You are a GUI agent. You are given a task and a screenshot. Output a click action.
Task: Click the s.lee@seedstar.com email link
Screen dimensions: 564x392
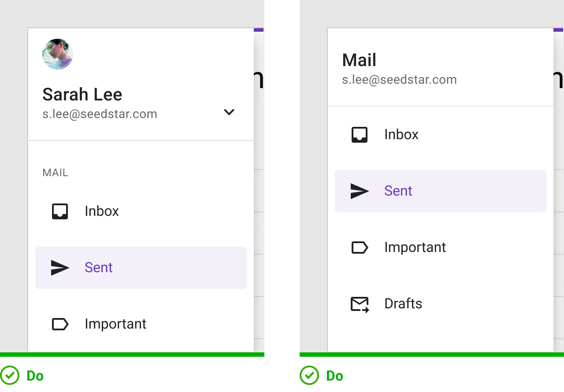[100, 114]
